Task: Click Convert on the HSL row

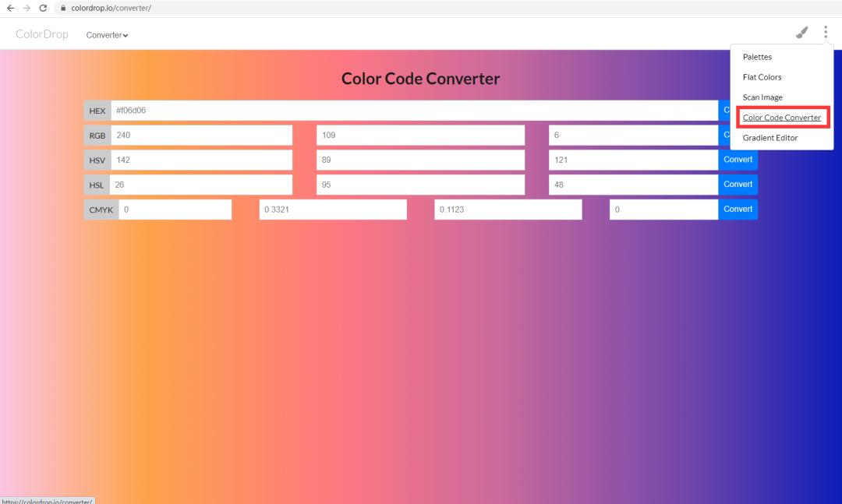Action: (738, 185)
